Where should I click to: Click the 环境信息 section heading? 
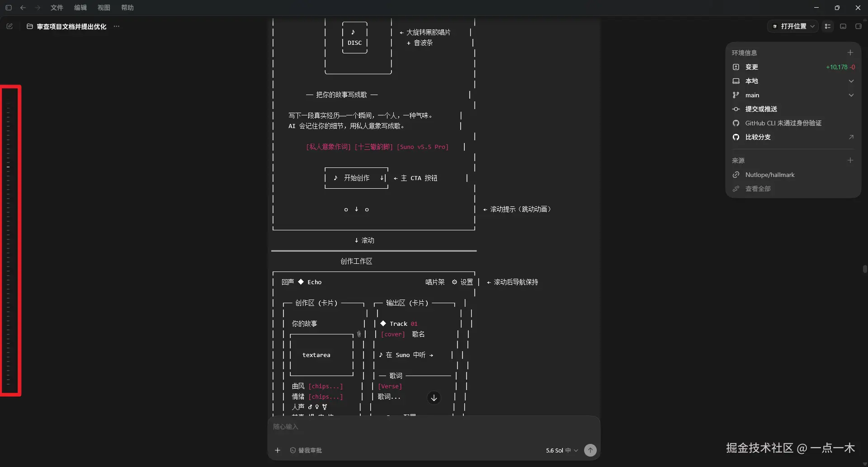(744, 53)
